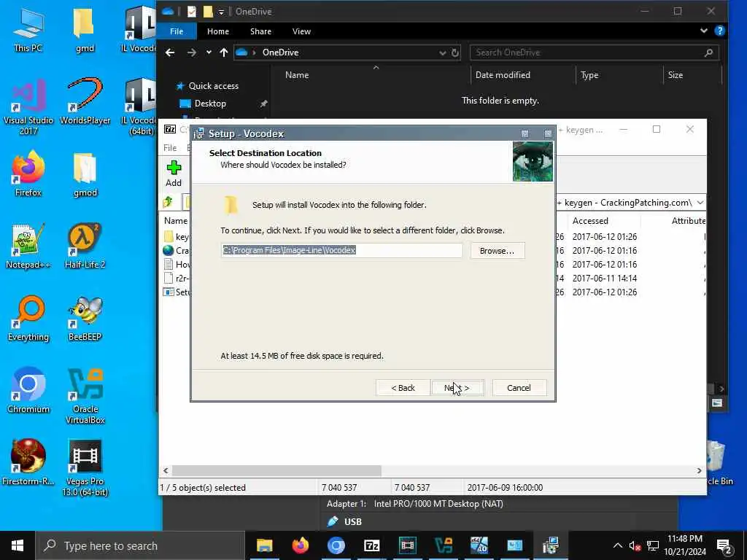Switch to Chromium in the taskbar
Image resolution: width=747 pixels, height=560 pixels.
point(336,545)
